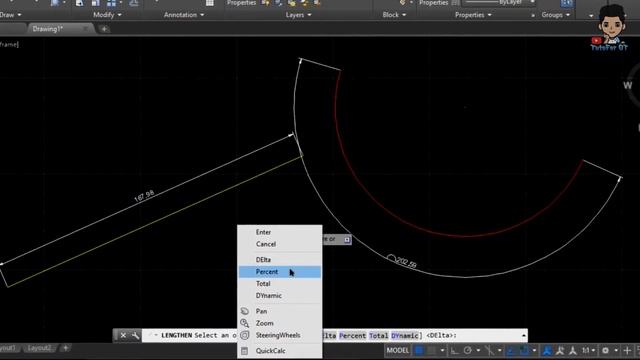Choose Zoom from the context menu

click(x=280, y=323)
